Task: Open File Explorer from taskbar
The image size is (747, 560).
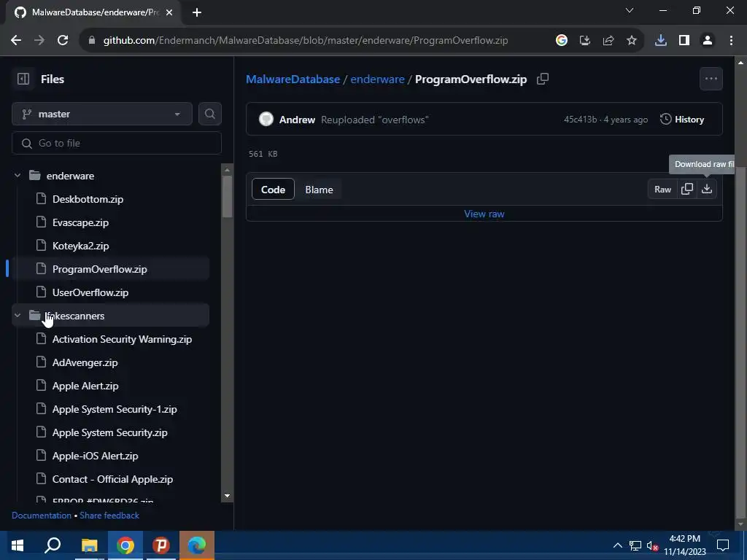Action: point(89,545)
